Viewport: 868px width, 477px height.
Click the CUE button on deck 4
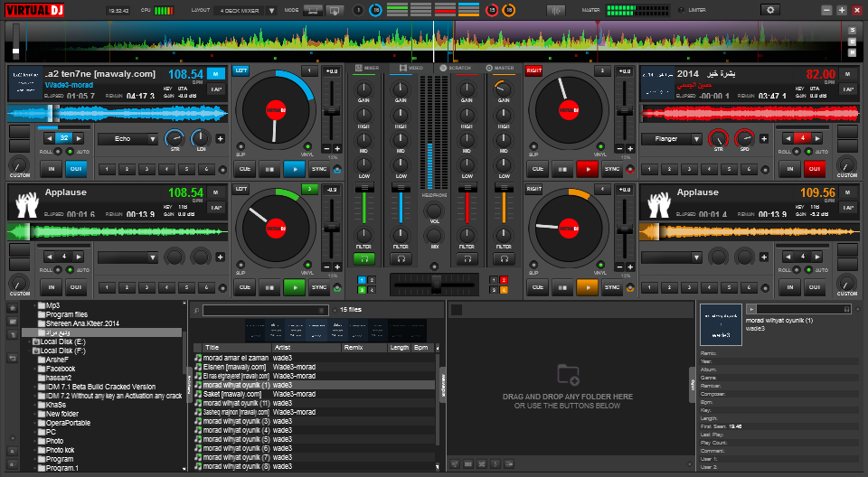coord(537,287)
